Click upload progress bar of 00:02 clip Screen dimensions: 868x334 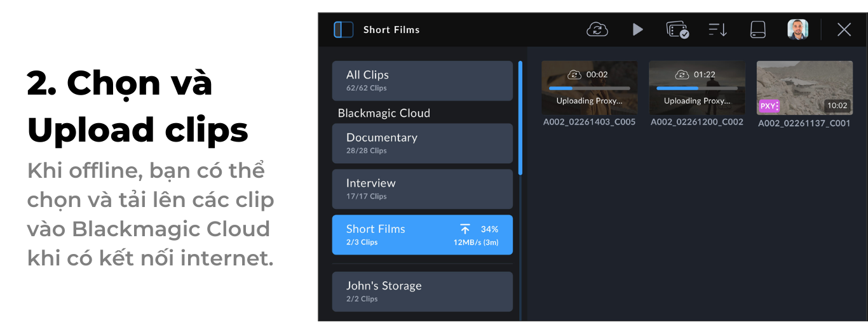point(590,88)
